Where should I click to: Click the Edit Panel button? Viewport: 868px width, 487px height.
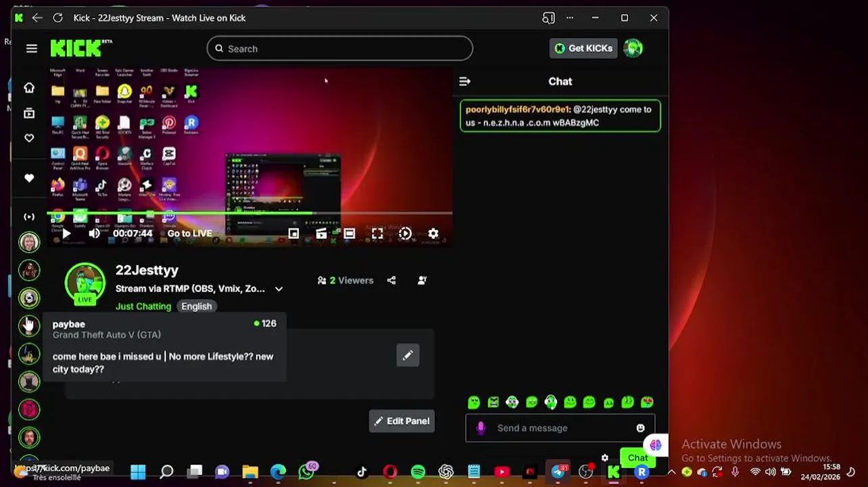pyautogui.click(x=402, y=421)
